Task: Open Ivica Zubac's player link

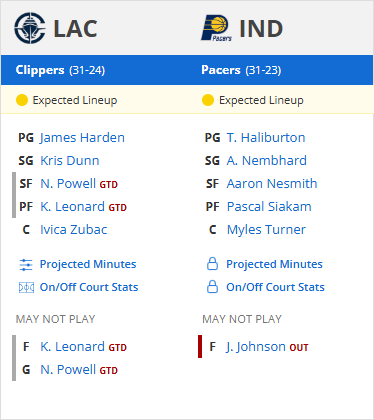Action: [x=74, y=230]
